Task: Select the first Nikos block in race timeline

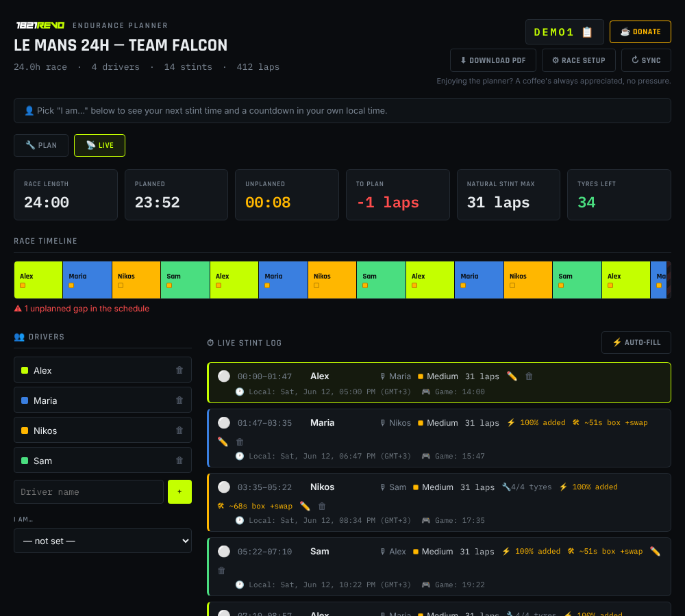Action: tap(136, 280)
